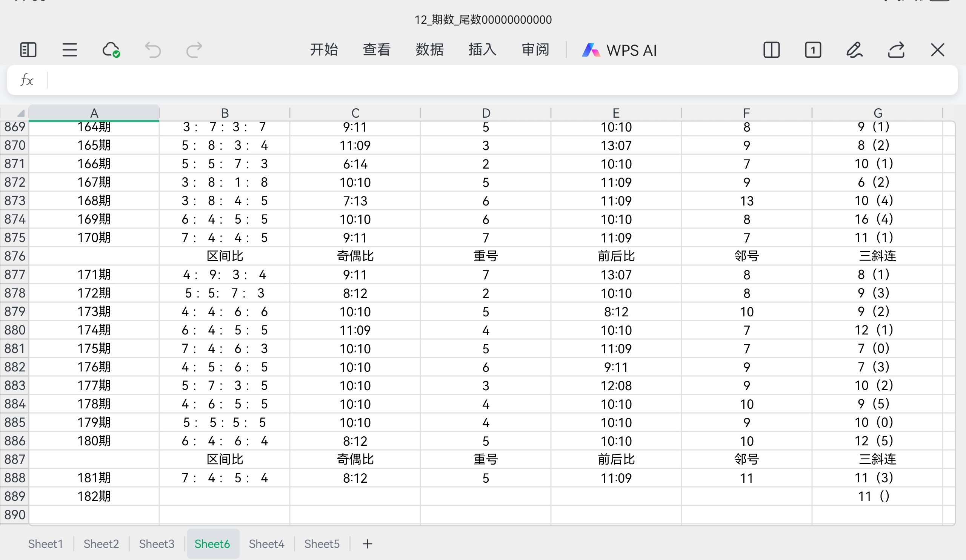Viewport: 966px width, 560px height.
Task: Click cell 12 (5) in row 886
Action: pyautogui.click(x=878, y=441)
